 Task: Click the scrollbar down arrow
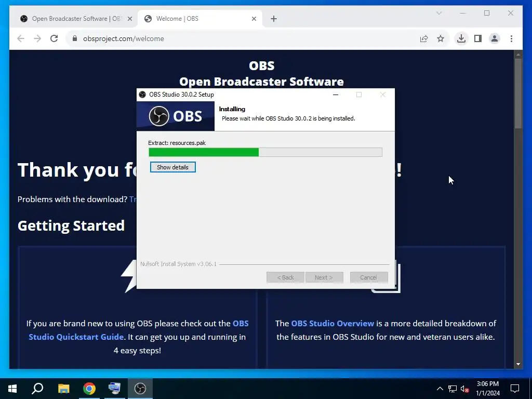click(x=518, y=364)
